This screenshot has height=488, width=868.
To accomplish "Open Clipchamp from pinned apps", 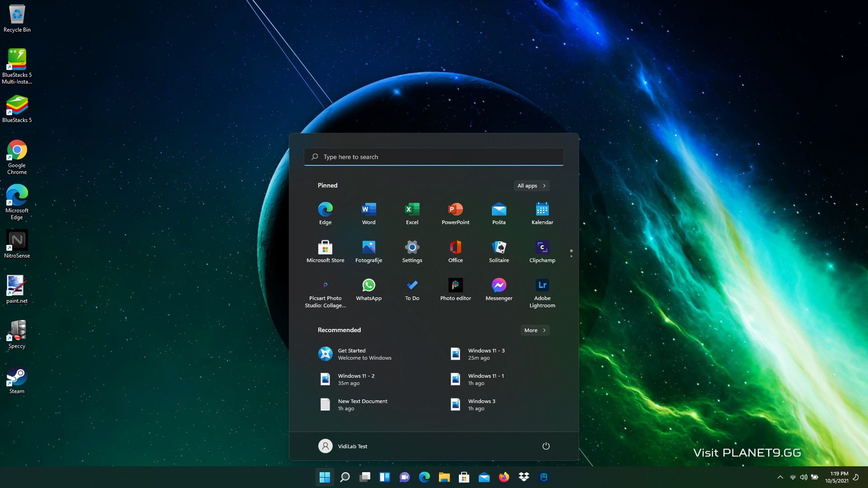I will click(x=542, y=251).
